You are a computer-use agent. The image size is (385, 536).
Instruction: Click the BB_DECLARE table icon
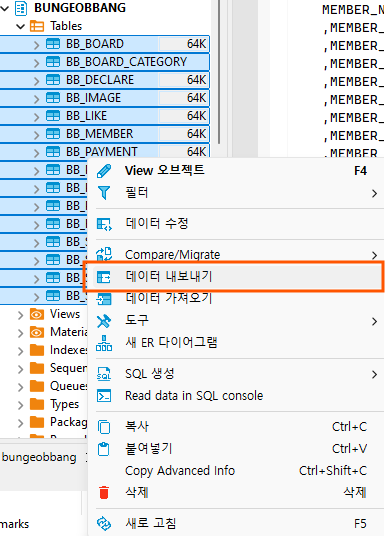click(x=53, y=80)
